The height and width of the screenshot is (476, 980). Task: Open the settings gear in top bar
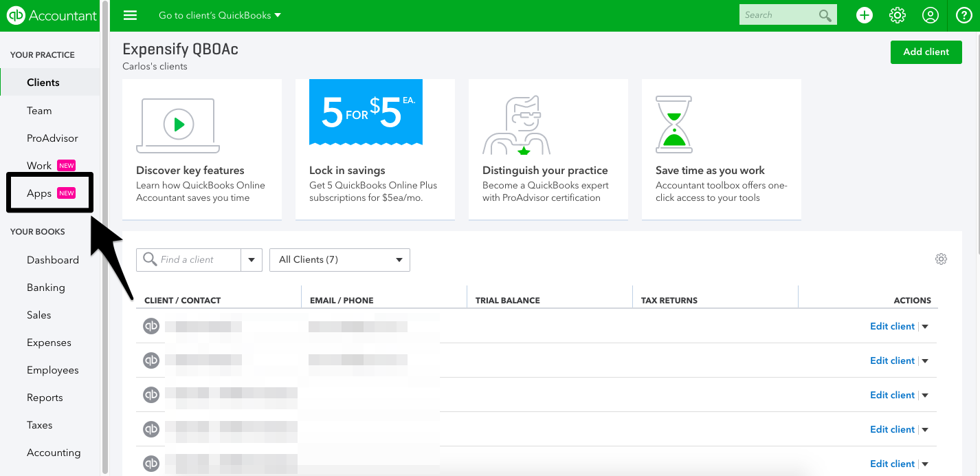pos(897,15)
